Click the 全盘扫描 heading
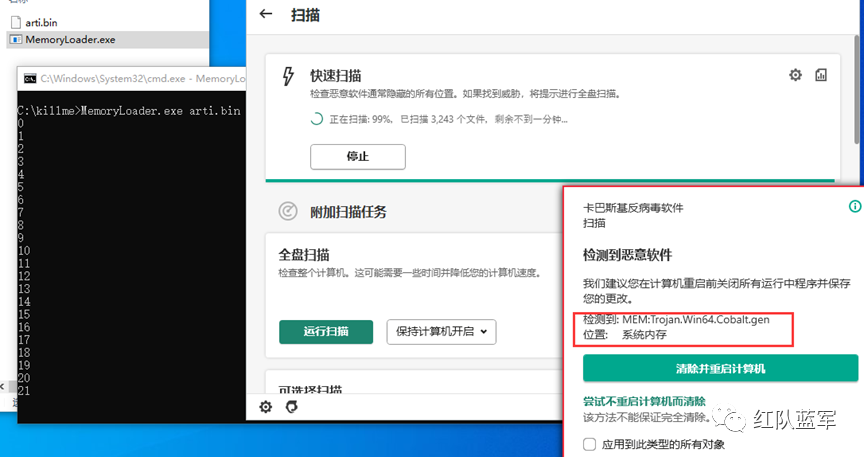The image size is (864, 457). [x=304, y=255]
